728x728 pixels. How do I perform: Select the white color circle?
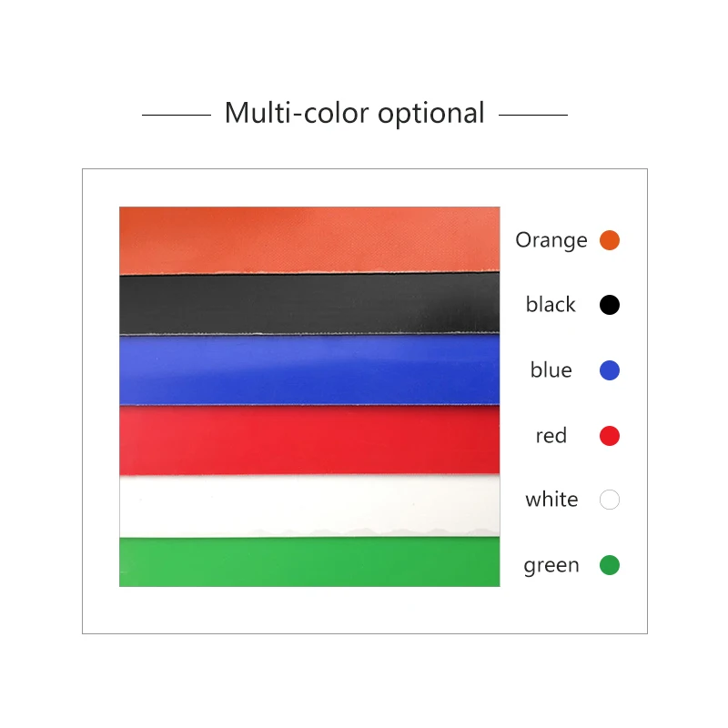click(x=610, y=500)
